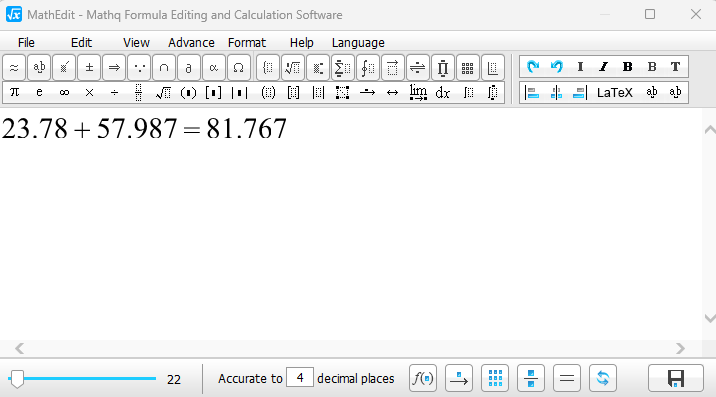Open the Format menu

(x=247, y=42)
